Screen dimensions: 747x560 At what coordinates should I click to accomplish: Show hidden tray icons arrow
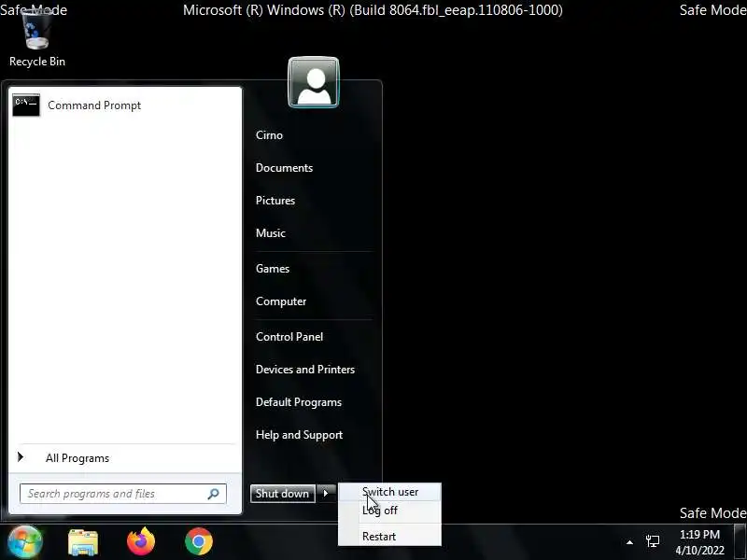click(x=629, y=542)
